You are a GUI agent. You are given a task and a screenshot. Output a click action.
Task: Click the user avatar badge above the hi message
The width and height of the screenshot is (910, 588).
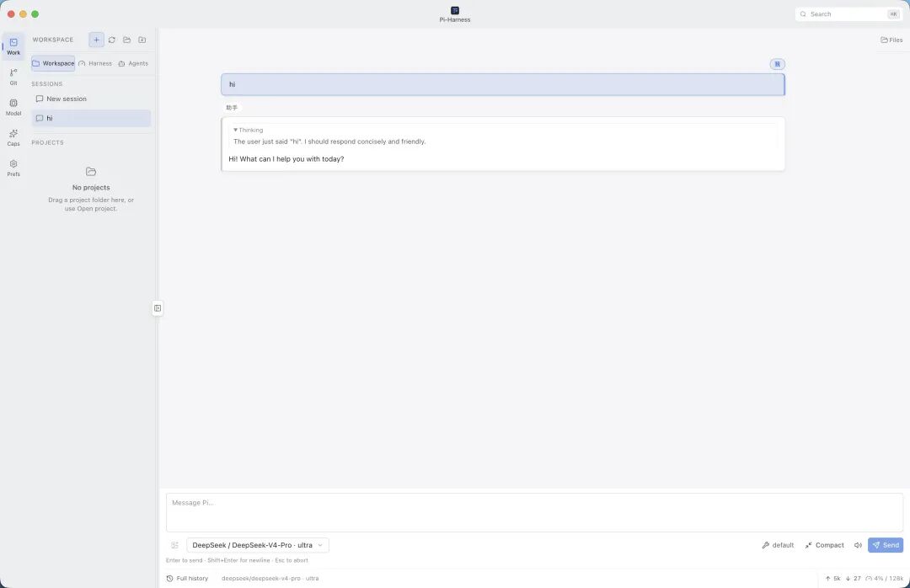(777, 64)
